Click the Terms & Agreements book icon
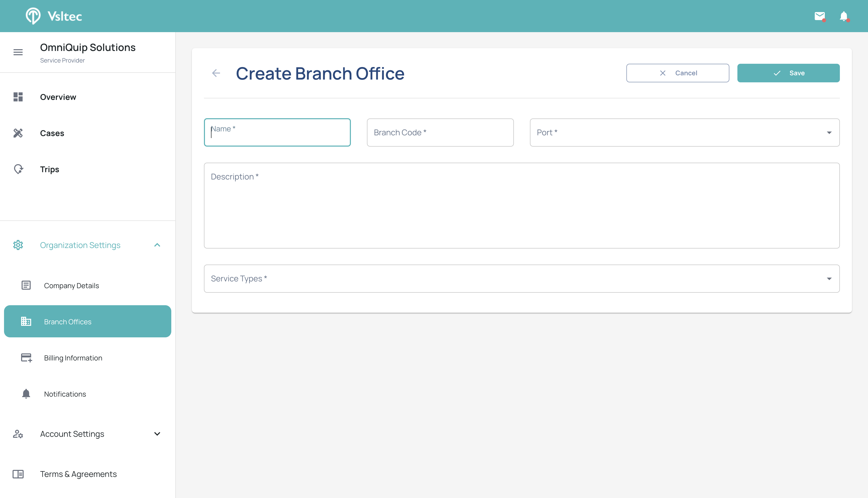 [18, 474]
